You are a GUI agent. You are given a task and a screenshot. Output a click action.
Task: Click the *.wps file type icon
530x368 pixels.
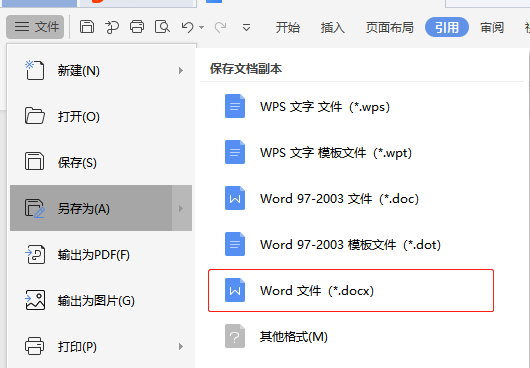pyautogui.click(x=235, y=106)
